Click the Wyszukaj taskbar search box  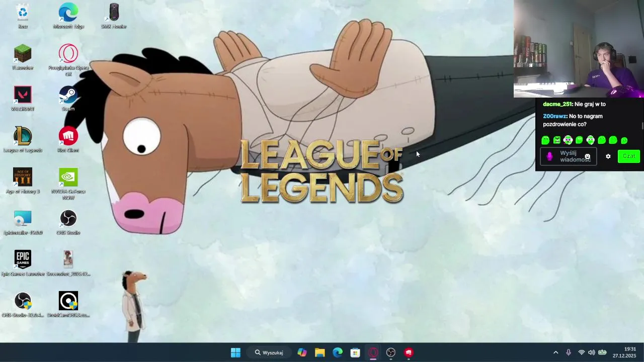(269, 352)
